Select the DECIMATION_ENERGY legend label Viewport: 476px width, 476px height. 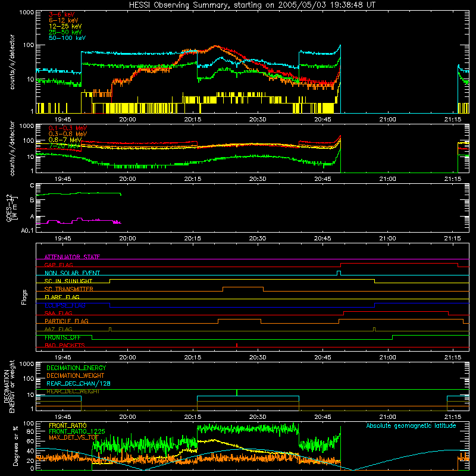[76, 368]
